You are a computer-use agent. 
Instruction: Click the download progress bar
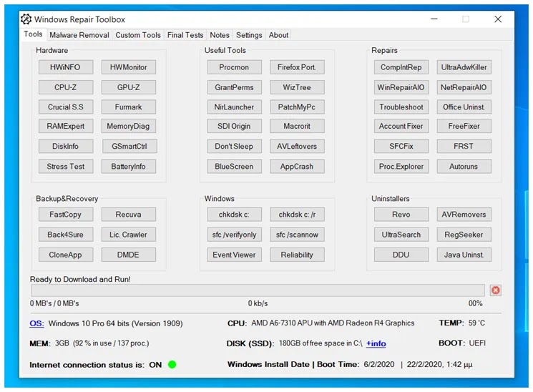[258, 290]
